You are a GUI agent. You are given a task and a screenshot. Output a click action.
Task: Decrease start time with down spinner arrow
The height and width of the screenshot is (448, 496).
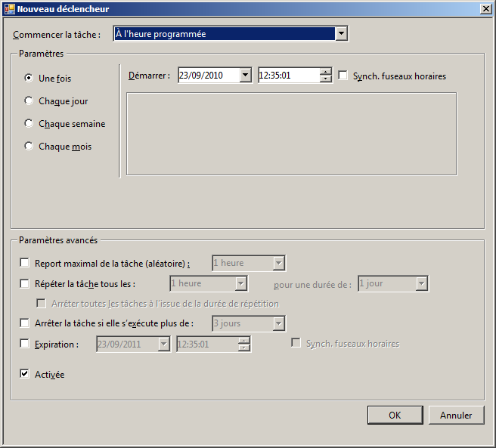tap(326, 79)
